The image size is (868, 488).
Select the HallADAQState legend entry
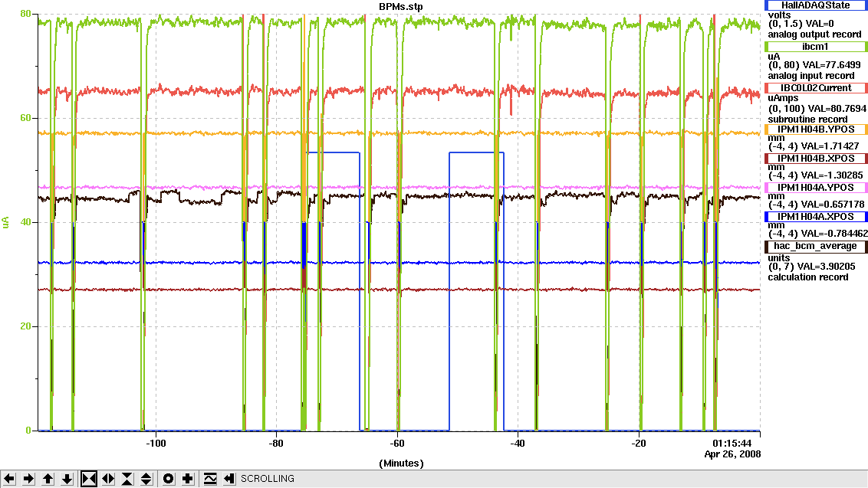tap(816, 5)
